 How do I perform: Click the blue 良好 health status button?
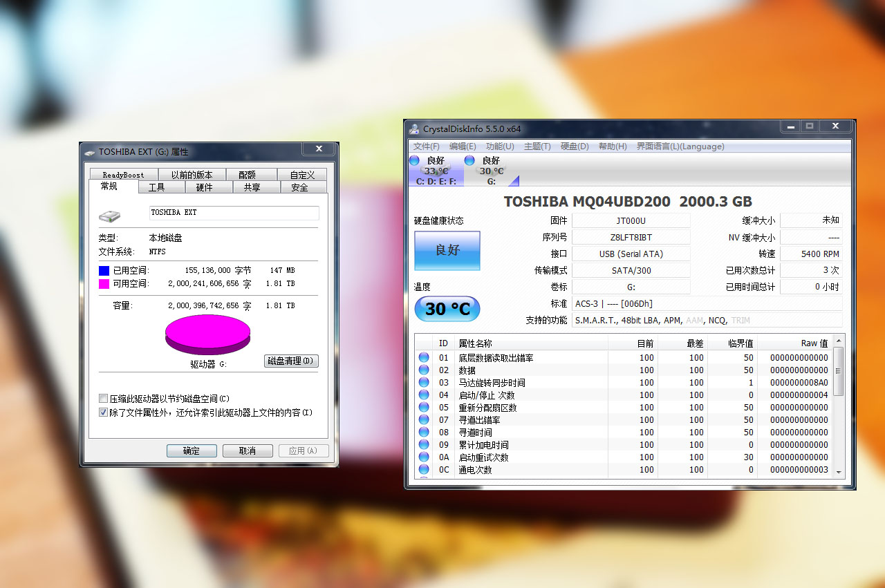[x=447, y=250]
